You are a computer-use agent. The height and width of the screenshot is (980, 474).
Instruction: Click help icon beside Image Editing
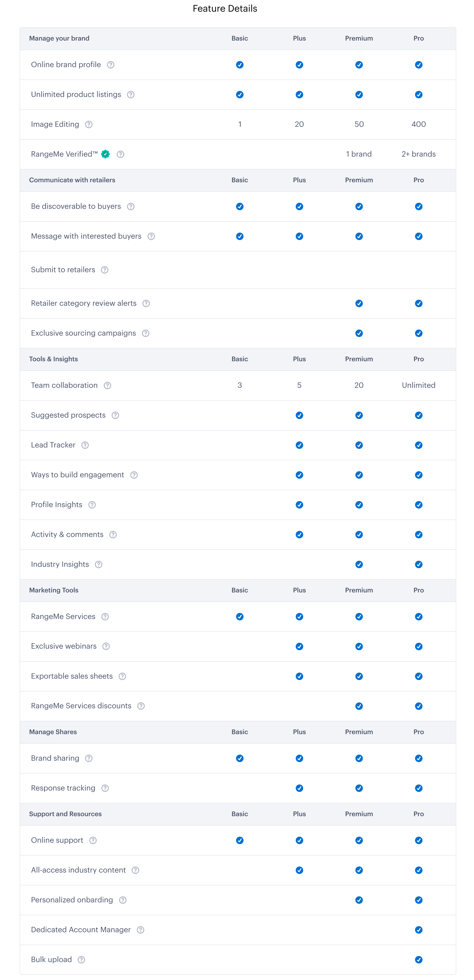89,124
